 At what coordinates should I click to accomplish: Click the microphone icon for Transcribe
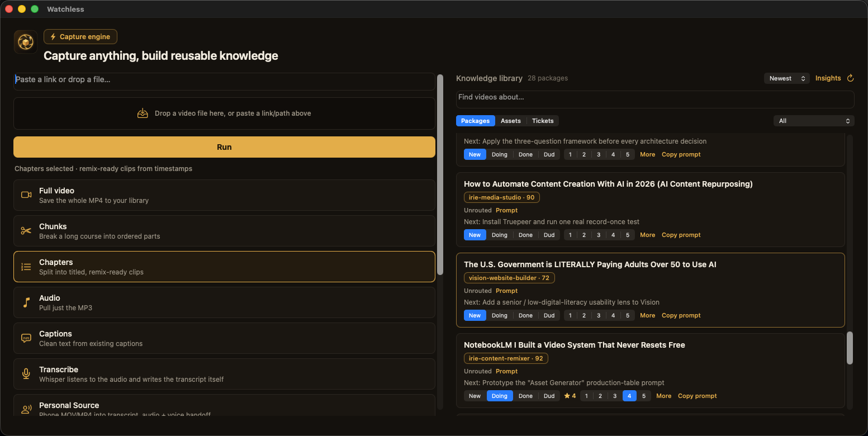pos(26,374)
